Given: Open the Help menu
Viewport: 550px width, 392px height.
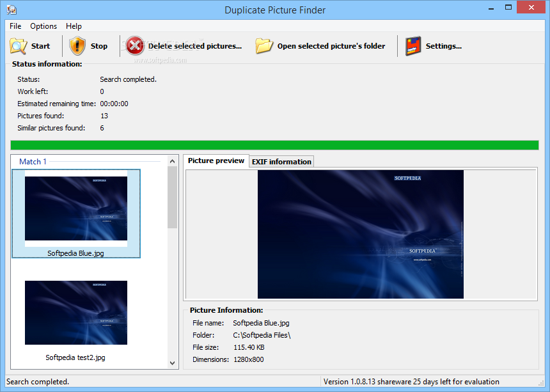Looking at the screenshot, I should (x=74, y=26).
